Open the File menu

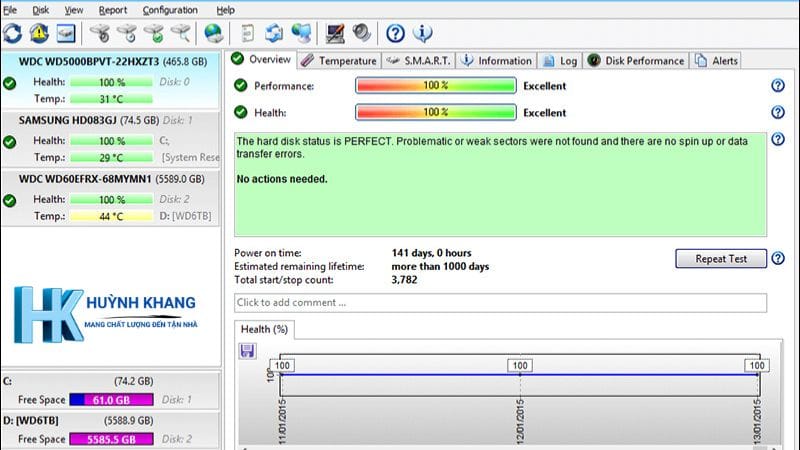click(x=10, y=10)
